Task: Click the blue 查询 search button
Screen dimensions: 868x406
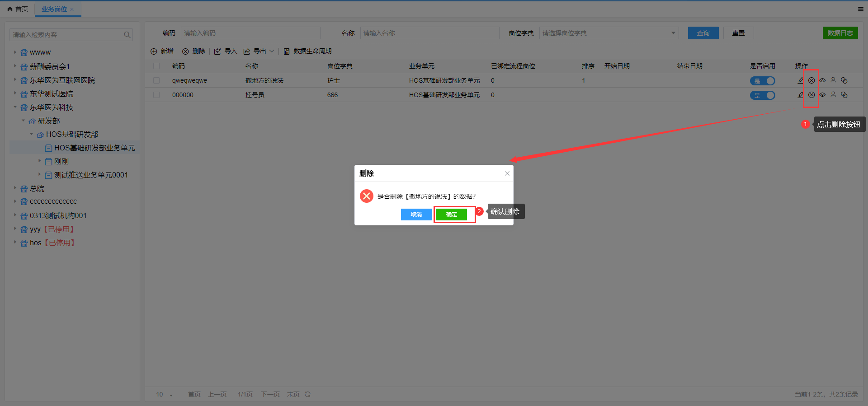Action: 703,33
